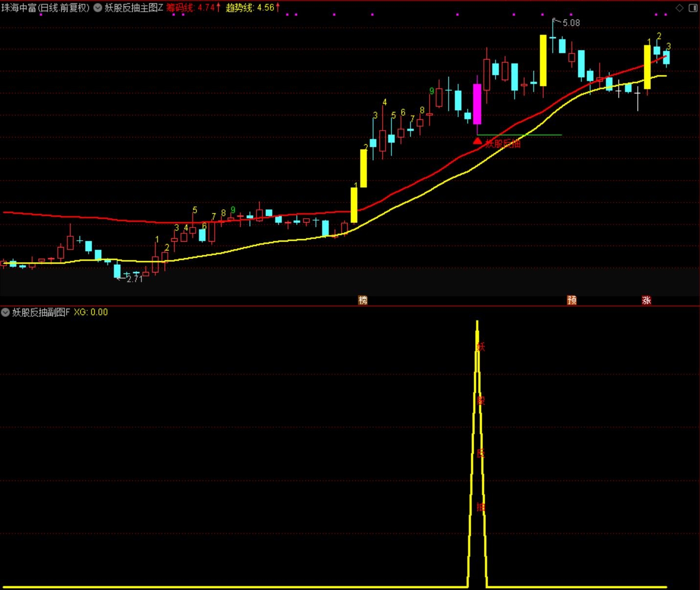
Task: Click the 妖 label on the sub-chart spike
Action: pos(481,347)
